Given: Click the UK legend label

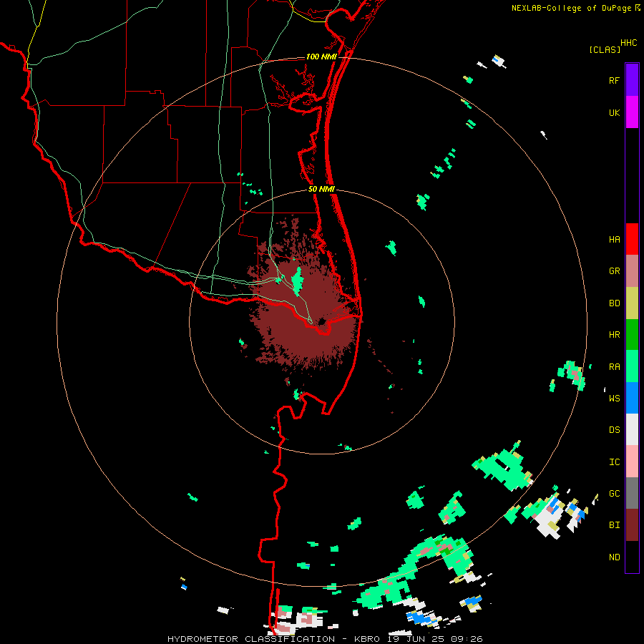Looking at the screenshot, I should (614, 112).
